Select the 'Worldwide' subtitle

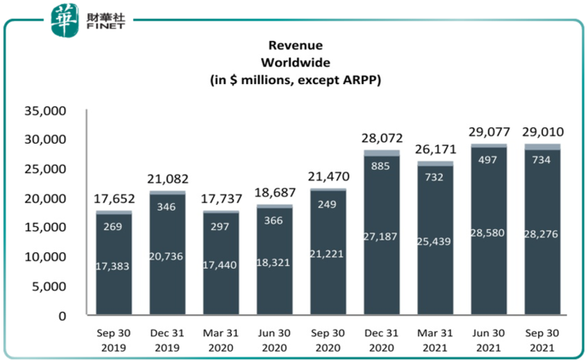pyautogui.click(x=296, y=63)
